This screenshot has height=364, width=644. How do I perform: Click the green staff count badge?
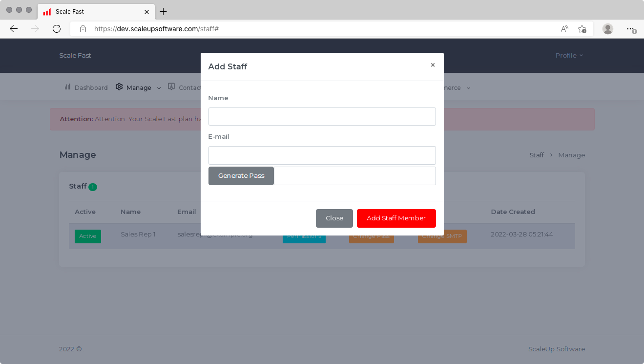coord(93,187)
